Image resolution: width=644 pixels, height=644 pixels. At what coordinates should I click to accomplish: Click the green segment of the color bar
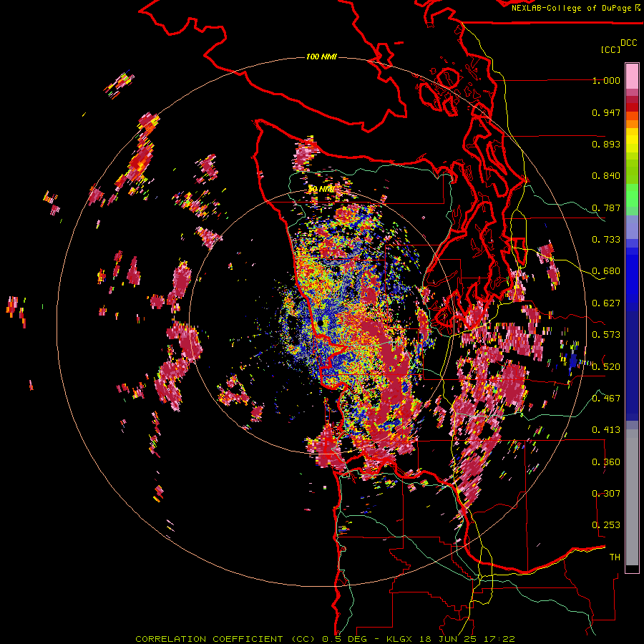(632, 195)
